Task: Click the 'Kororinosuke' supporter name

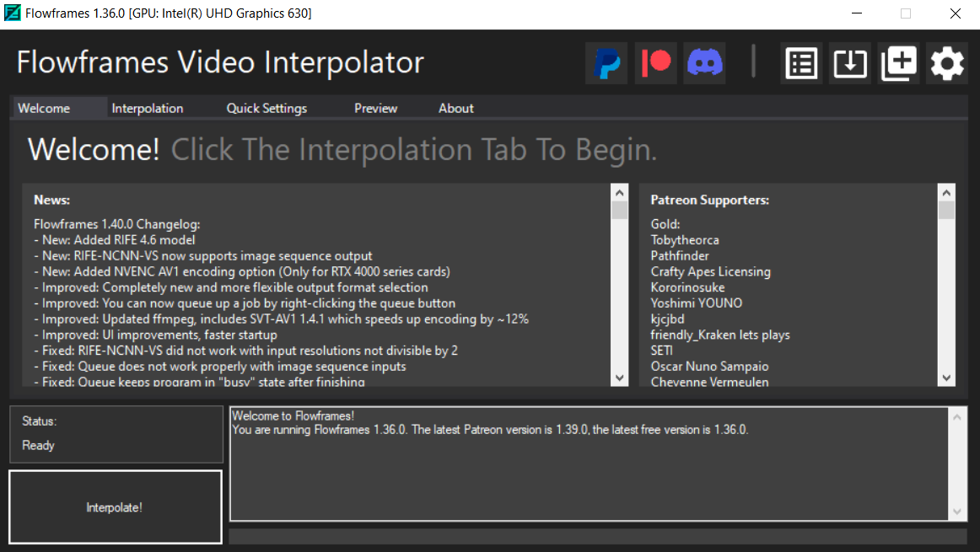Action: [687, 287]
